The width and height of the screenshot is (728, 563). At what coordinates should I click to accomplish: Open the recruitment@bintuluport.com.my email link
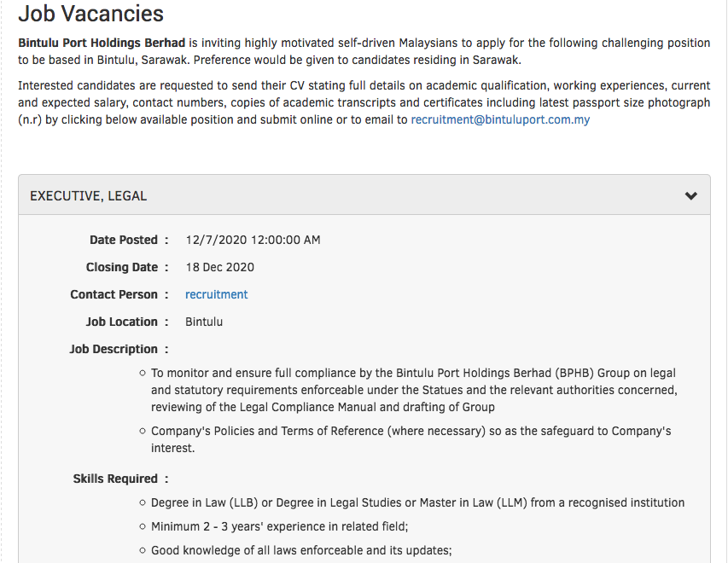[500, 120]
